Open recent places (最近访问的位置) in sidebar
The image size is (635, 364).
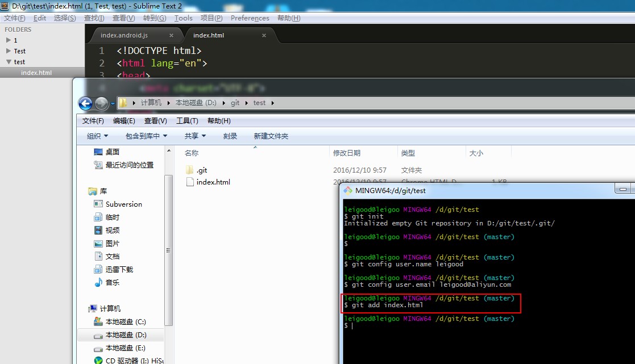[124, 165]
